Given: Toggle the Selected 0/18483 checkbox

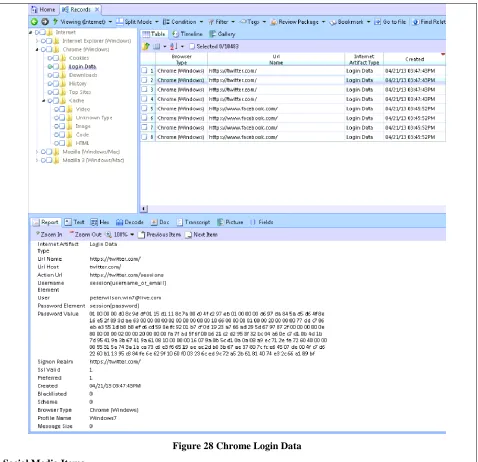Looking at the screenshot, I should point(192,46).
